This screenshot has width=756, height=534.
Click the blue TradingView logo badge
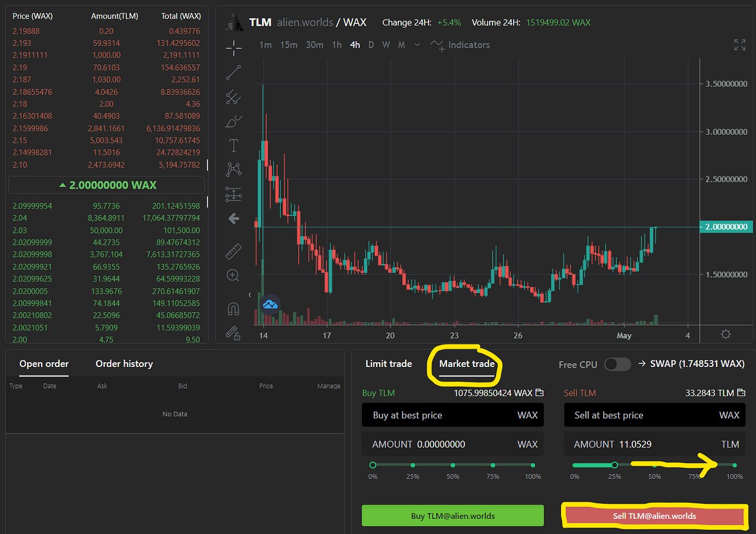point(270,305)
